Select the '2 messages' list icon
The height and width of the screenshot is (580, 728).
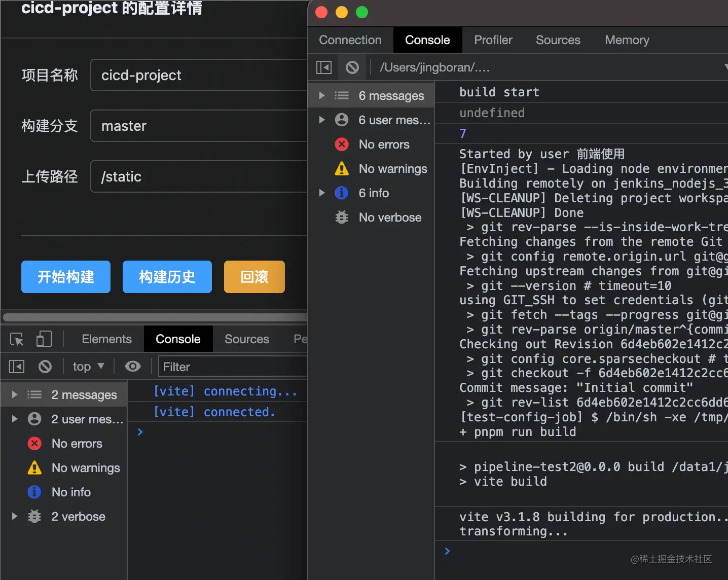[34, 394]
